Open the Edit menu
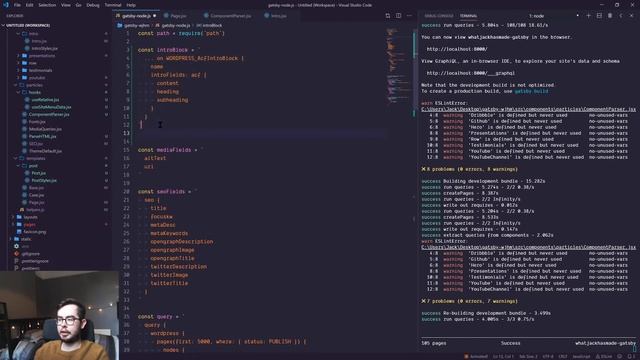 (x=29, y=5)
